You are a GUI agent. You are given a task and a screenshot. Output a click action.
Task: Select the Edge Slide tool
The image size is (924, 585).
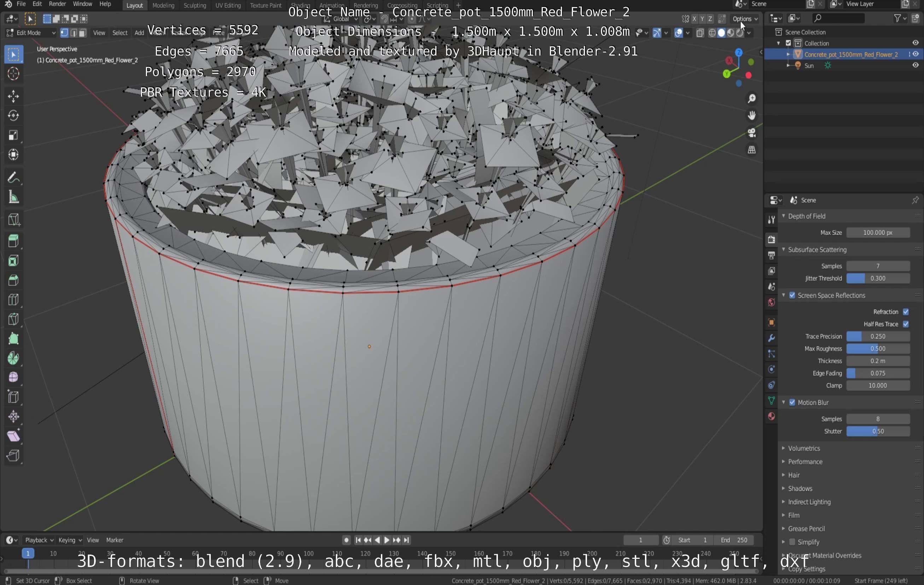(13, 397)
